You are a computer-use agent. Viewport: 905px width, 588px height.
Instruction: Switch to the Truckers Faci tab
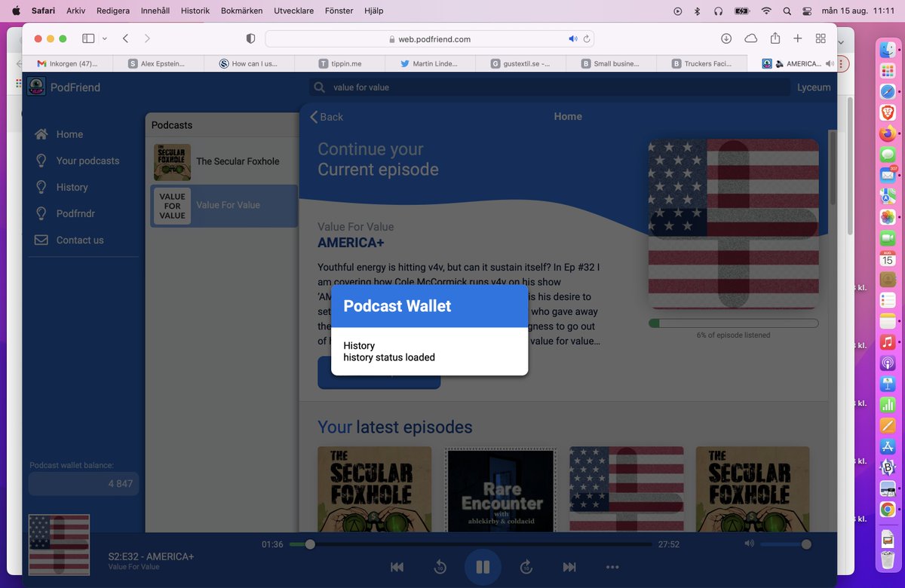[701, 63]
